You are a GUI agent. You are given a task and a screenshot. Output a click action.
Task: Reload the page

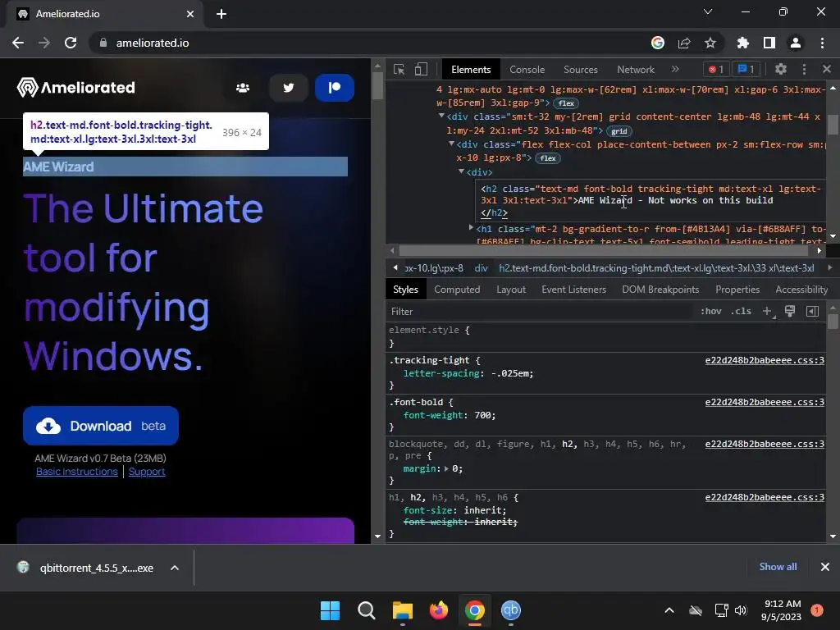point(71,43)
